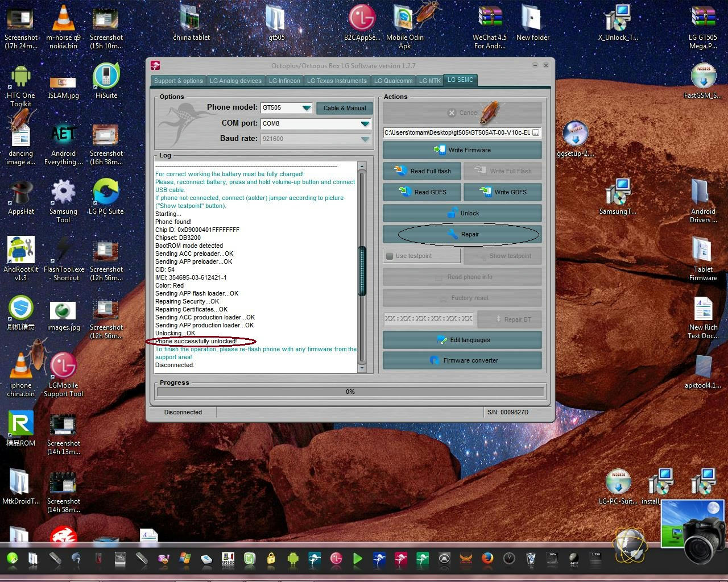The height and width of the screenshot is (582, 728).
Task: Click the 0% progress bar
Action: [350, 392]
